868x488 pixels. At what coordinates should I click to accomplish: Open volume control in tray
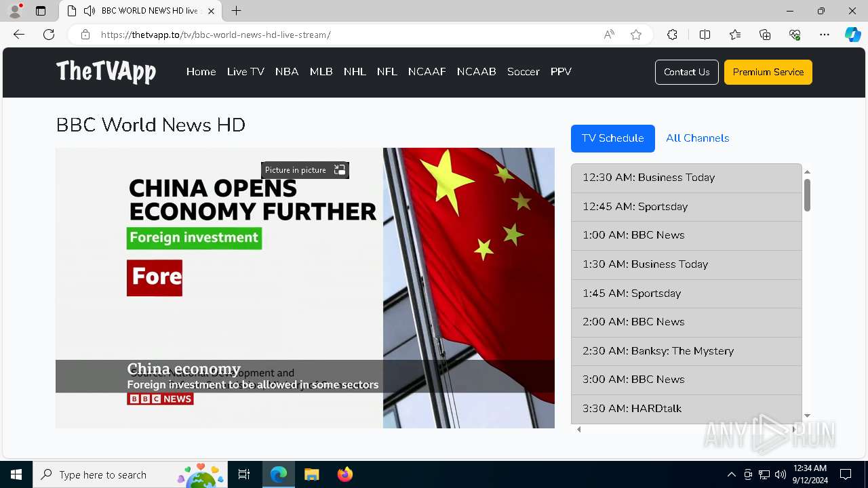[x=781, y=474]
